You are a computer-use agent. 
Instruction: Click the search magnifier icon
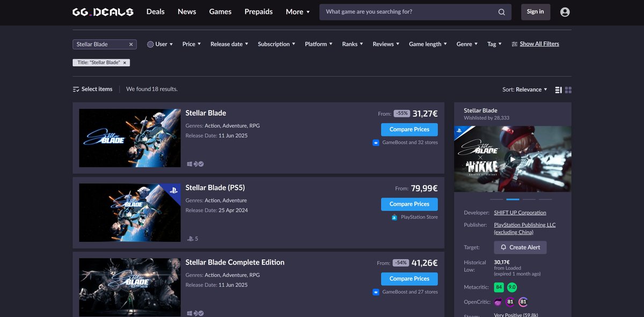[x=502, y=12]
